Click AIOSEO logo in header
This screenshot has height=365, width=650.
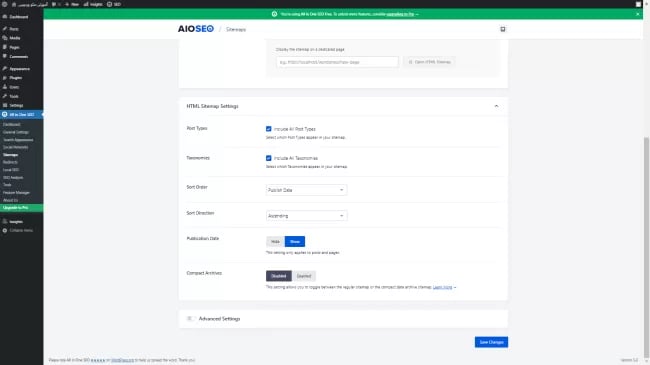(196, 29)
